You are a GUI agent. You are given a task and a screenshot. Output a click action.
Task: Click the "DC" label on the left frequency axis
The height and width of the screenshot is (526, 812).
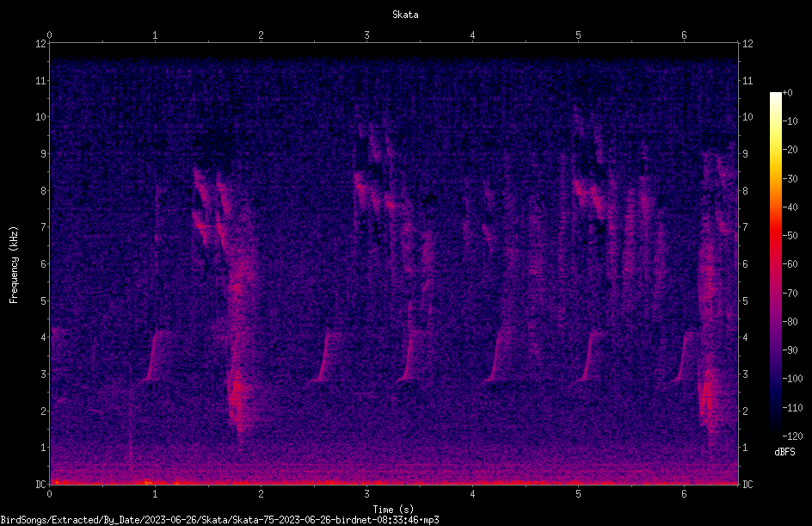point(40,485)
